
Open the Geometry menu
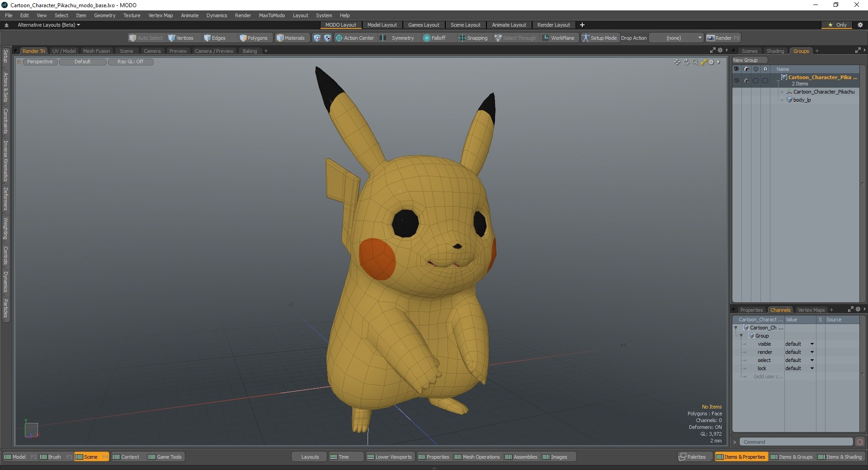[104, 15]
